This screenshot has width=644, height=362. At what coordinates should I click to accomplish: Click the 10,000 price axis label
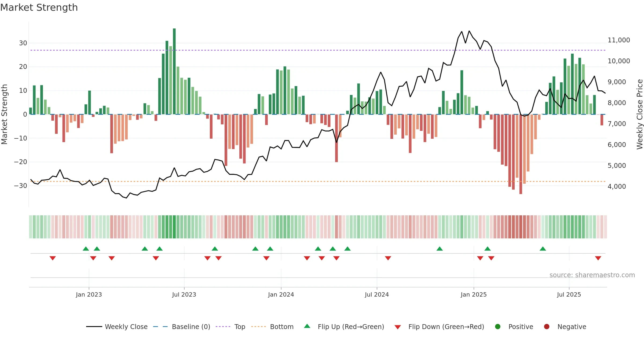click(x=619, y=61)
